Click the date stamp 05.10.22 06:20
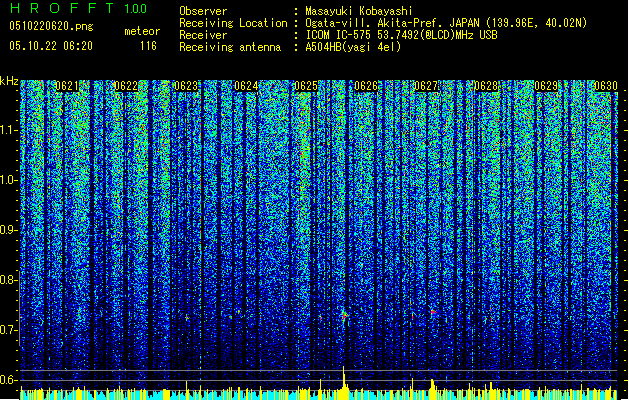629x400 pixels. pyautogui.click(x=51, y=46)
